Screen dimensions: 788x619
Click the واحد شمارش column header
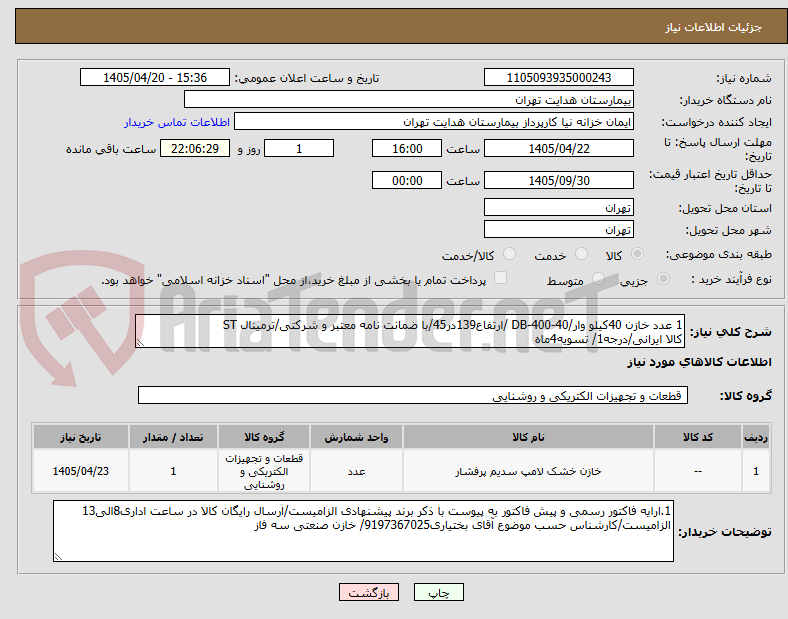point(356,437)
